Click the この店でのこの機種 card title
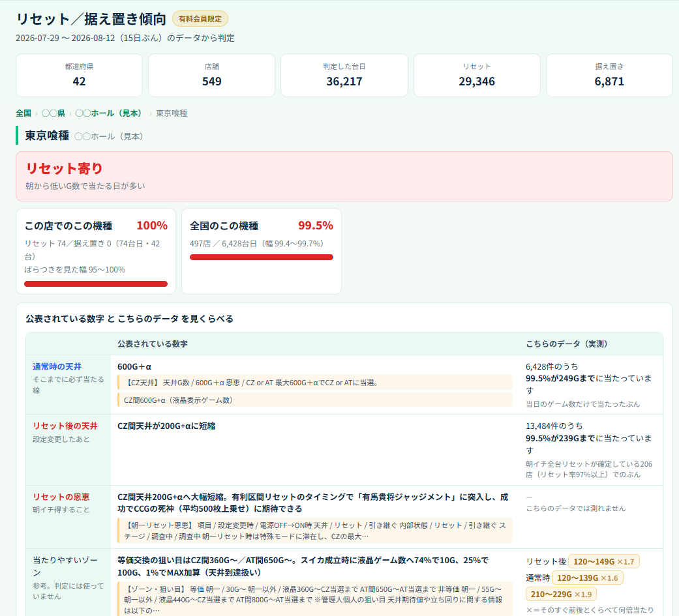The width and height of the screenshot is (679, 616). pos(68,226)
